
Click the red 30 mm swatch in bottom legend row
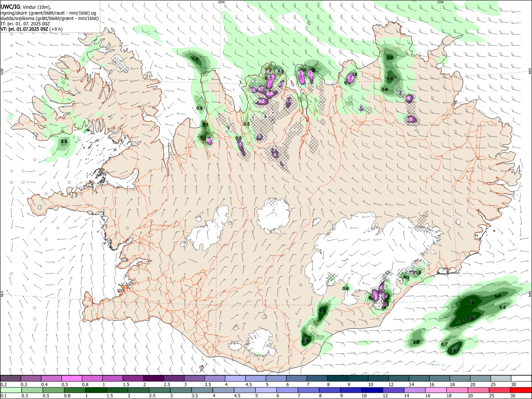click(521, 390)
